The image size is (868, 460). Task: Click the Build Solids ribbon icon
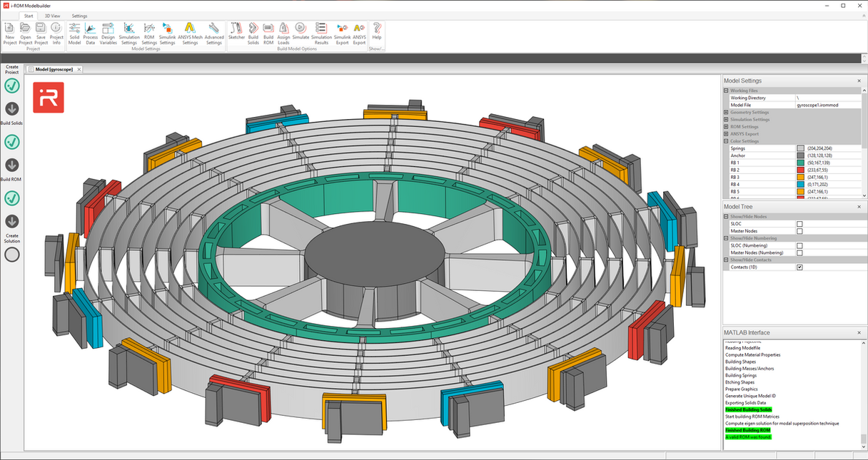click(x=253, y=33)
